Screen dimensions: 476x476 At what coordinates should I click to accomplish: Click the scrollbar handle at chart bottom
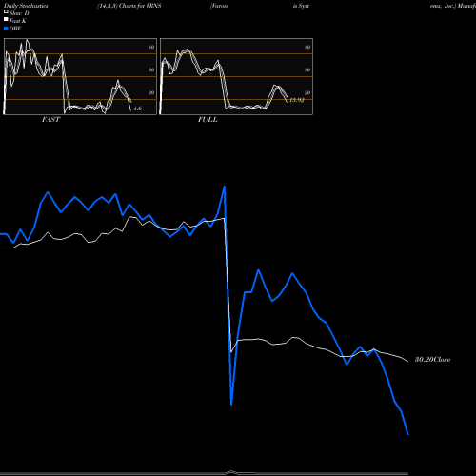coord(231,472)
